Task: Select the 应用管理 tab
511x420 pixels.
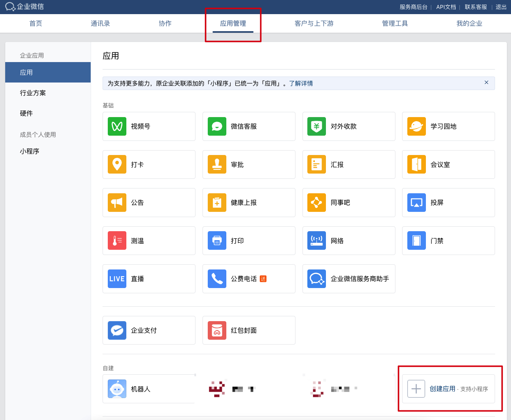Action: coord(233,23)
